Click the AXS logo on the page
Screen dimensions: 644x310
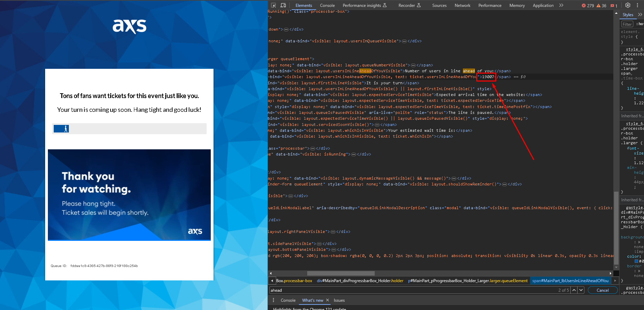click(129, 26)
